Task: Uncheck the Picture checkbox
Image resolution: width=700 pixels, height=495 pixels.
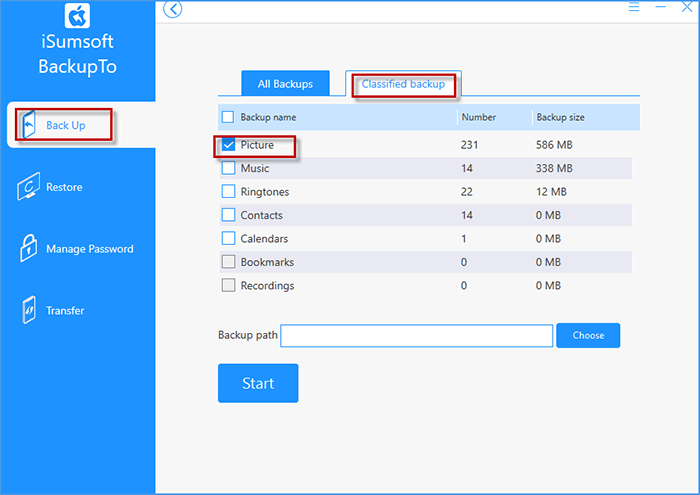Action: tap(228, 145)
